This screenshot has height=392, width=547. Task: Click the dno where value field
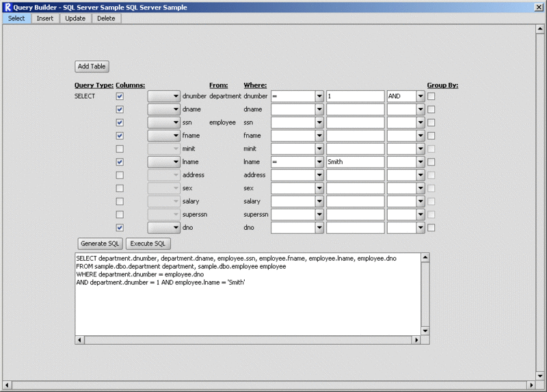click(355, 228)
